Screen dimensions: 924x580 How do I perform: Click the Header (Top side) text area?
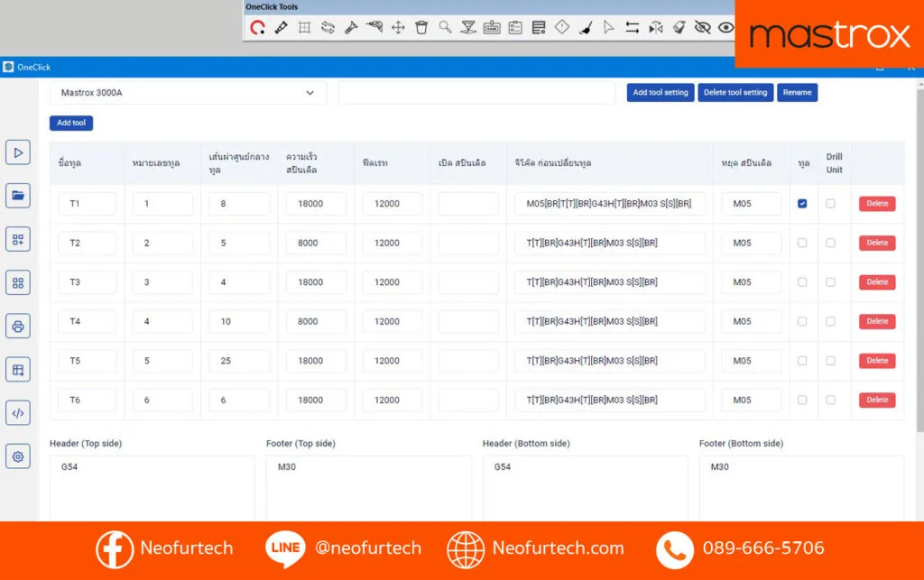152,488
